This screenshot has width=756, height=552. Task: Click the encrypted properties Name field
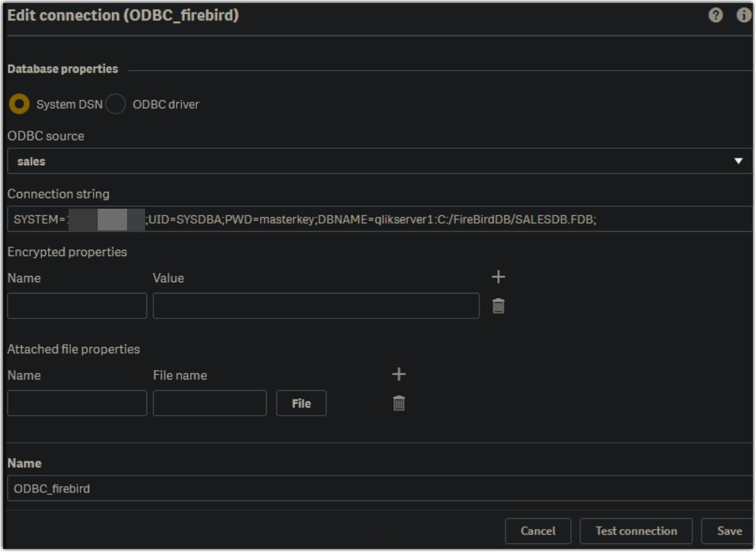(77, 306)
